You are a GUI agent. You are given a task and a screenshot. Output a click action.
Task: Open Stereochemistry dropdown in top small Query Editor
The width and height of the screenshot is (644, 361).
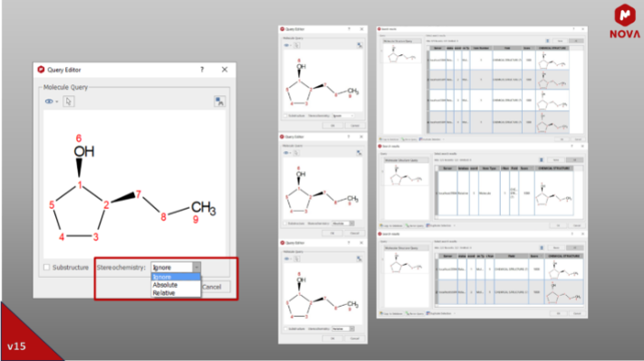343,116
